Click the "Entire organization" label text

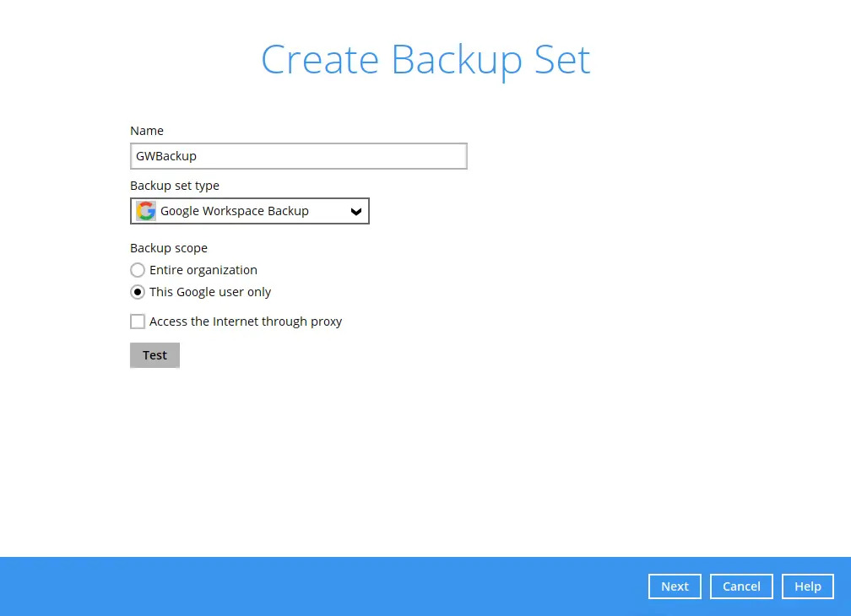[x=203, y=270]
